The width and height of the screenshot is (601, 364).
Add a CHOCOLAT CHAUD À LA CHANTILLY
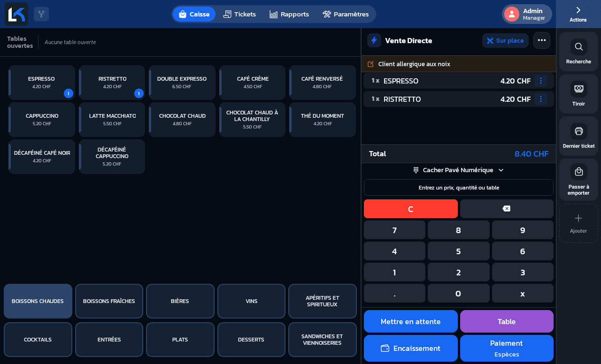coord(253,120)
